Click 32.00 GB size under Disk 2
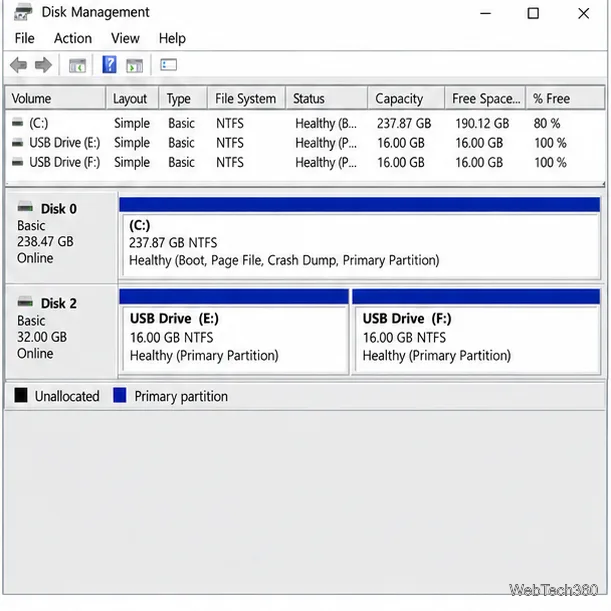The width and height of the screenshot is (611, 611). [x=42, y=337]
